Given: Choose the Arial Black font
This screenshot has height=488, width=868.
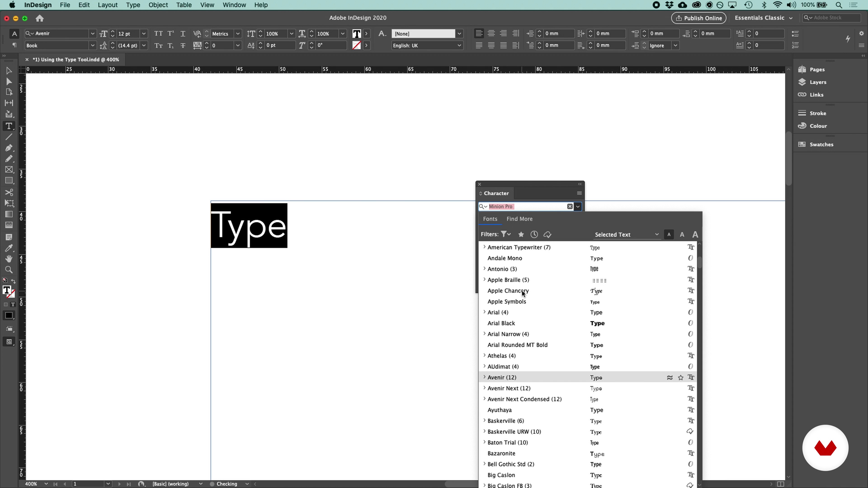Looking at the screenshot, I should coord(588,323).
